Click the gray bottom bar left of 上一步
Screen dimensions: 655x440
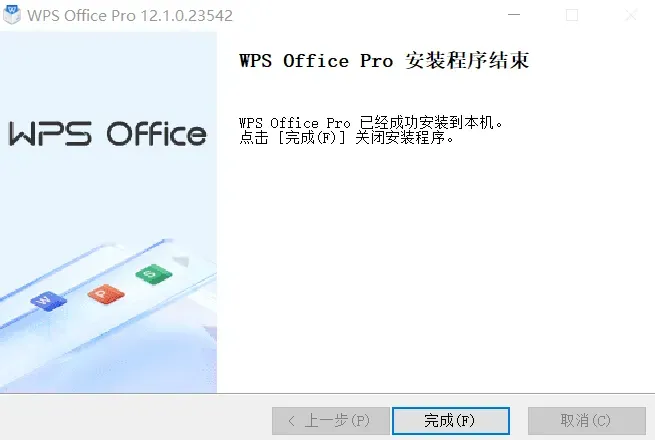(136, 418)
